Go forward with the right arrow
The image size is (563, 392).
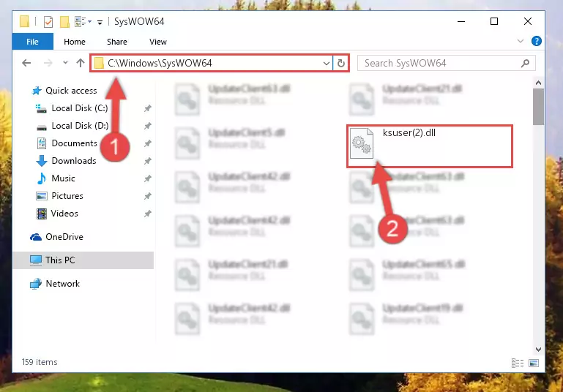[48, 63]
